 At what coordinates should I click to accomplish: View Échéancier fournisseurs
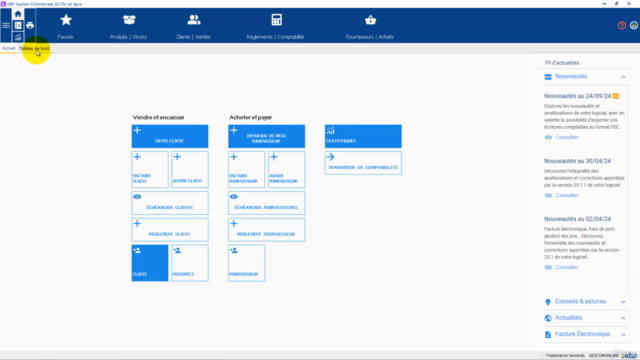pos(267,203)
